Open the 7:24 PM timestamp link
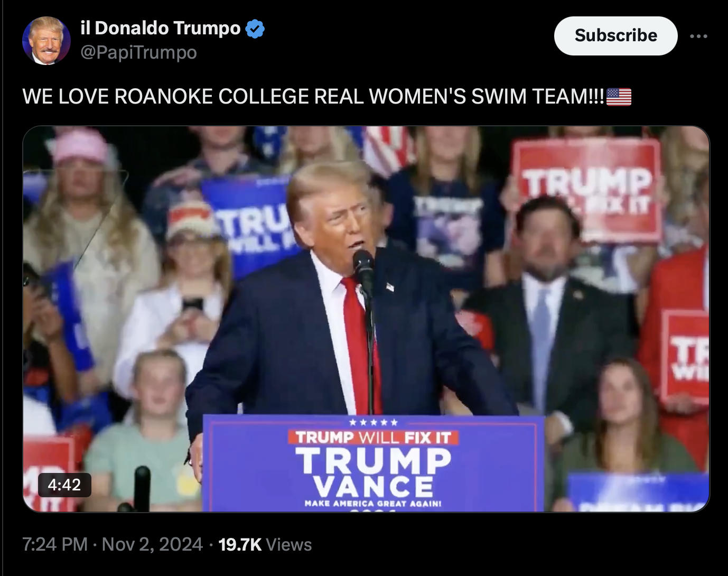The width and height of the screenshot is (728, 576). pyautogui.click(x=55, y=544)
